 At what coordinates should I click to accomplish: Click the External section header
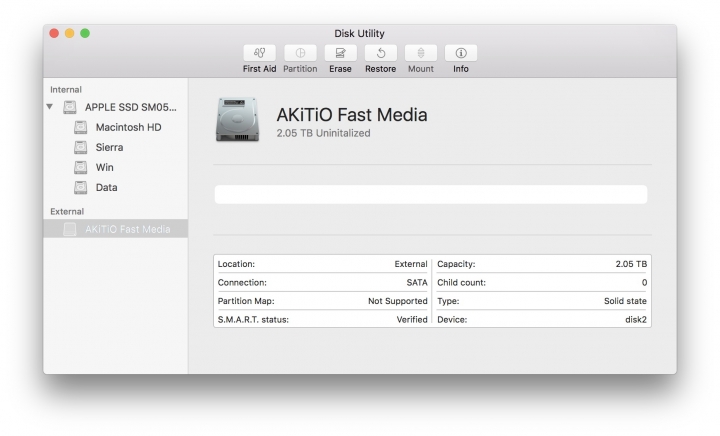(67, 212)
